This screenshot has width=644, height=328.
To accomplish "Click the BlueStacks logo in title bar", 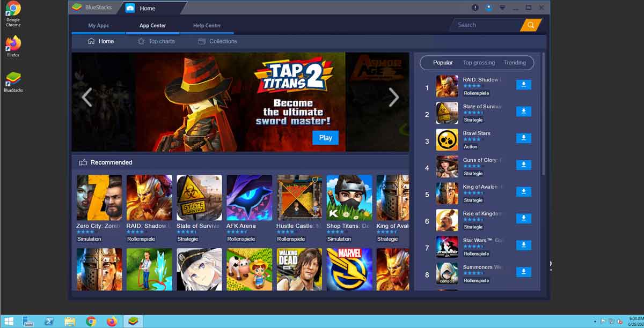I will [77, 8].
